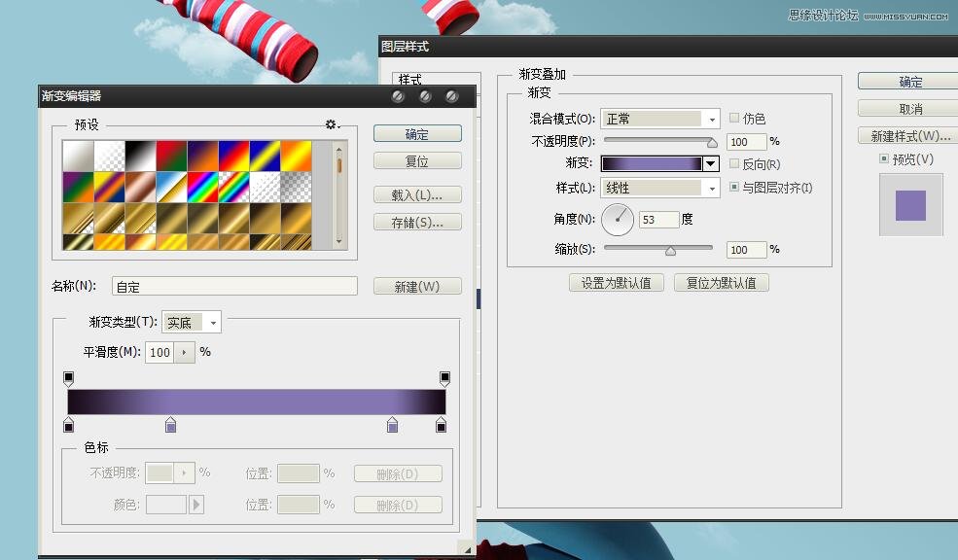958x560 pixels.
Task: Click the angle dial showing 53 degrees
Action: click(620, 219)
